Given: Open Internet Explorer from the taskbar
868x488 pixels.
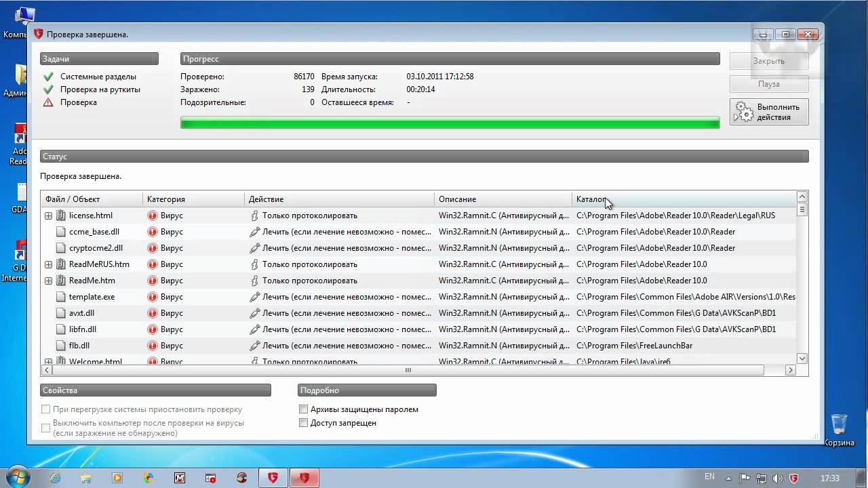Looking at the screenshot, I should coord(55,478).
